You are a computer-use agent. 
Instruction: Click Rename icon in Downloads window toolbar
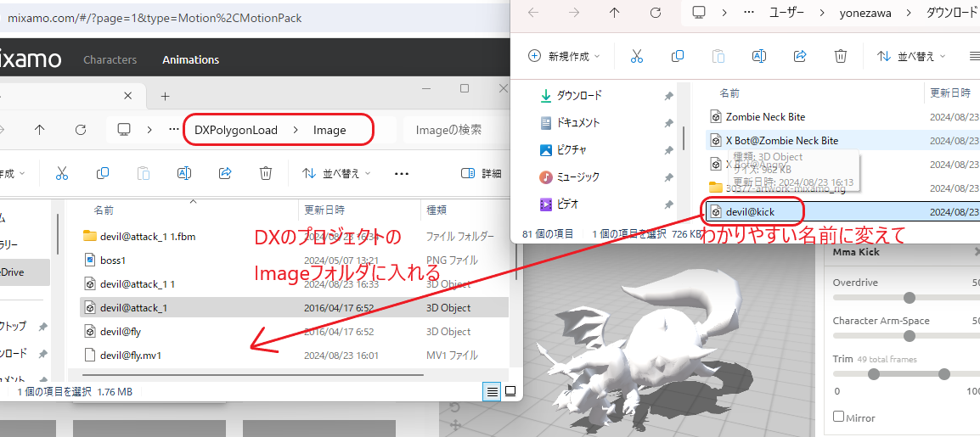coord(758,56)
